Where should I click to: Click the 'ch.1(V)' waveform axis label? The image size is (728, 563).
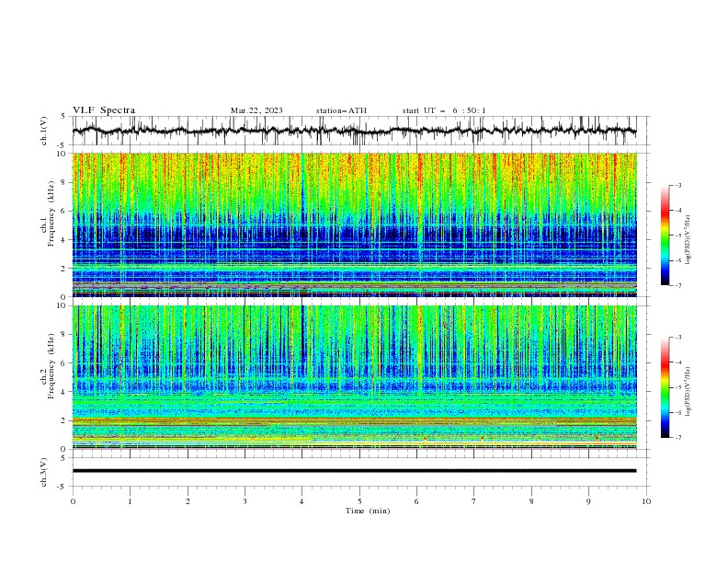point(44,131)
